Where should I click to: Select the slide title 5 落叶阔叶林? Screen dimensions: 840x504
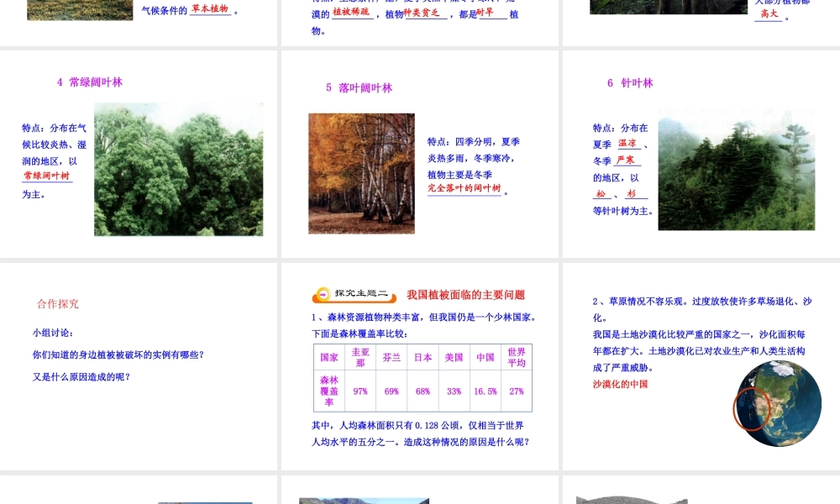click(x=359, y=88)
